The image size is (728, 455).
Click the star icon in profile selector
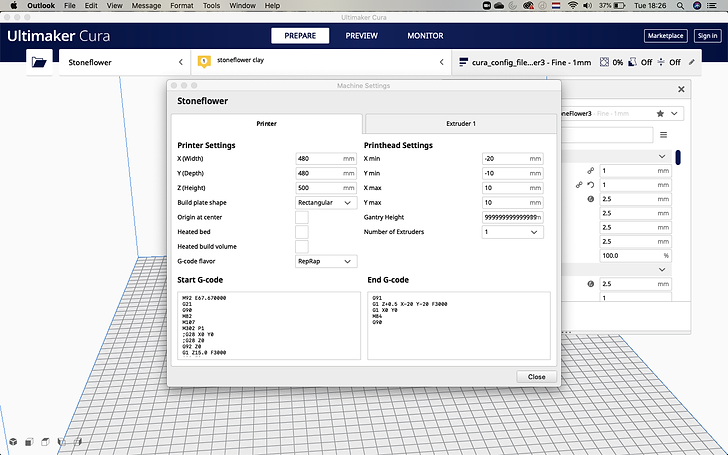[x=660, y=113]
